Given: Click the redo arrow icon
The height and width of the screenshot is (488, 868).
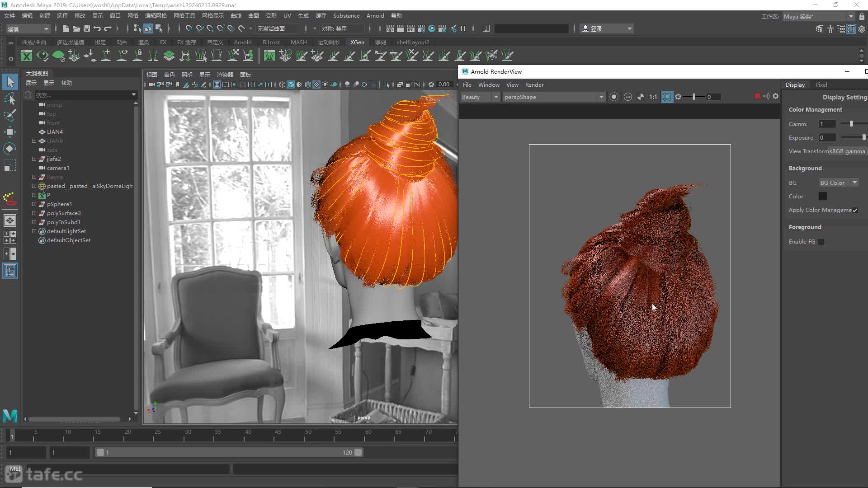Looking at the screenshot, I should [108, 28].
